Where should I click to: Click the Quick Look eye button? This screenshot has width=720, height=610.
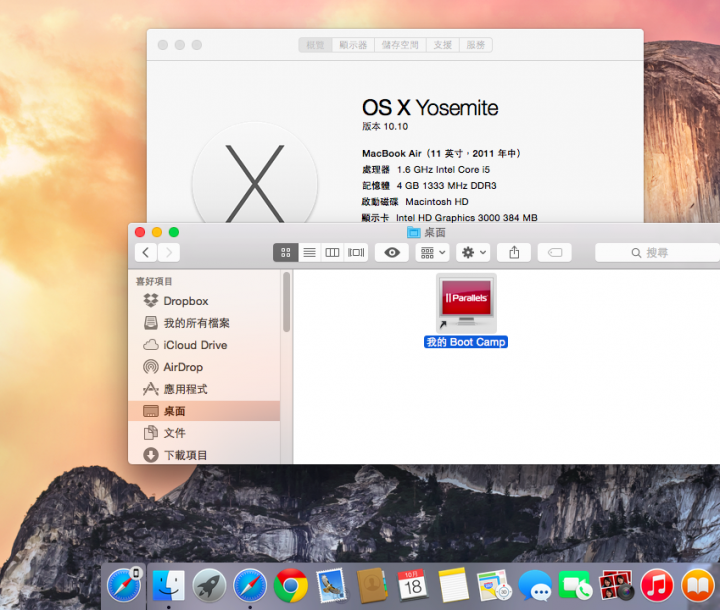[x=392, y=253]
